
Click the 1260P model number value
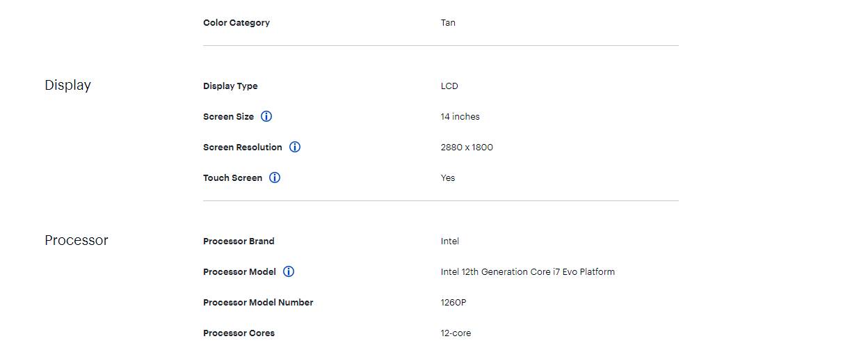(453, 302)
